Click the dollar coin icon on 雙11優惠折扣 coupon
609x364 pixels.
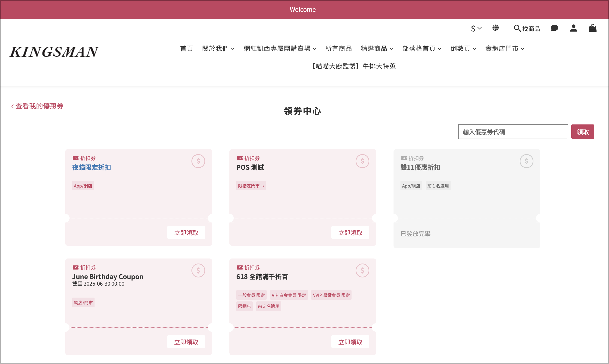[x=526, y=161]
